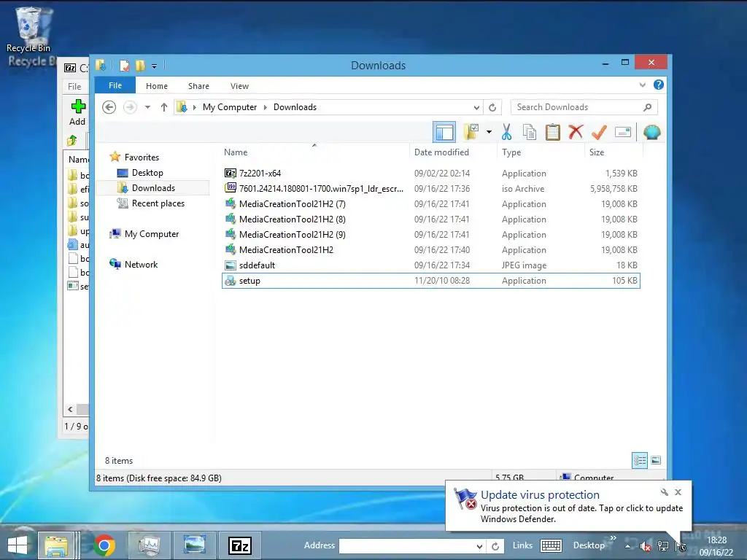Click the Refresh button beside address bar
The height and width of the screenshot is (560, 747).
click(492, 108)
